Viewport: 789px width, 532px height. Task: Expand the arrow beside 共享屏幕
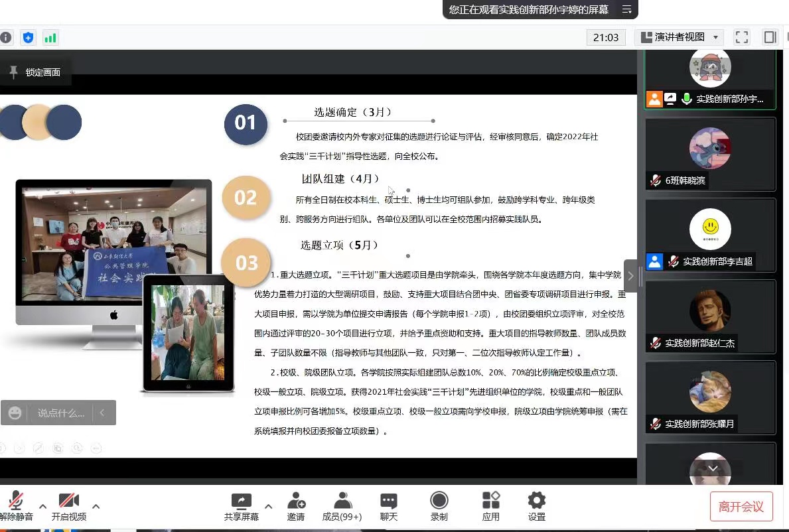[x=268, y=506]
